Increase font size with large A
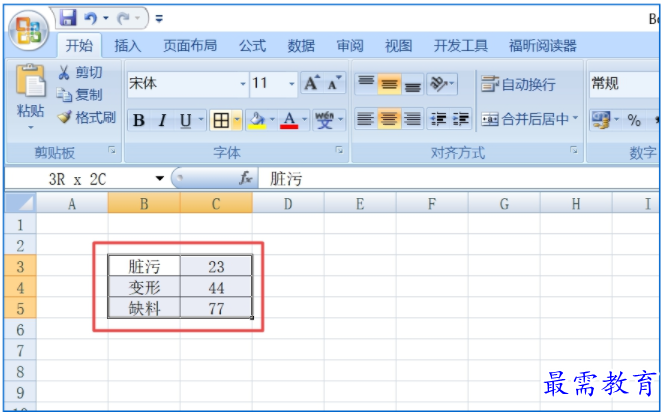The height and width of the screenshot is (415, 665). [312, 83]
